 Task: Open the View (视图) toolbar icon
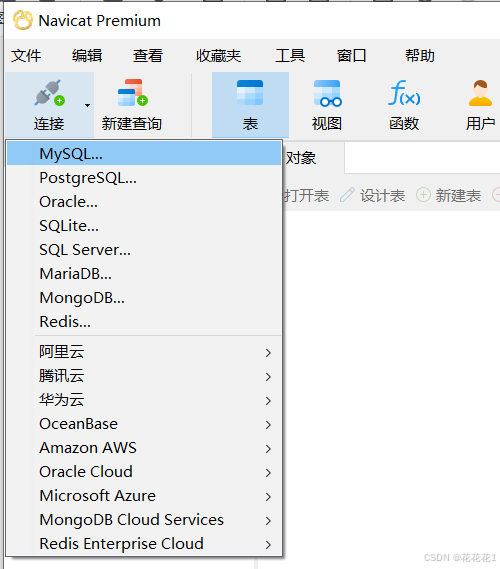[x=327, y=94]
